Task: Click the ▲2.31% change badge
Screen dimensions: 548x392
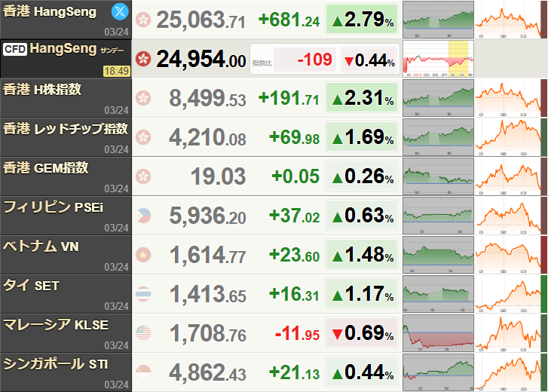Action: click(x=362, y=97)
